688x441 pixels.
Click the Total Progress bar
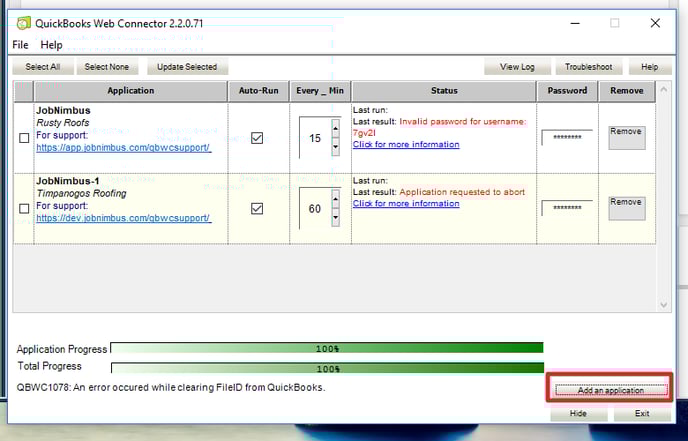(x=327, y=368)
